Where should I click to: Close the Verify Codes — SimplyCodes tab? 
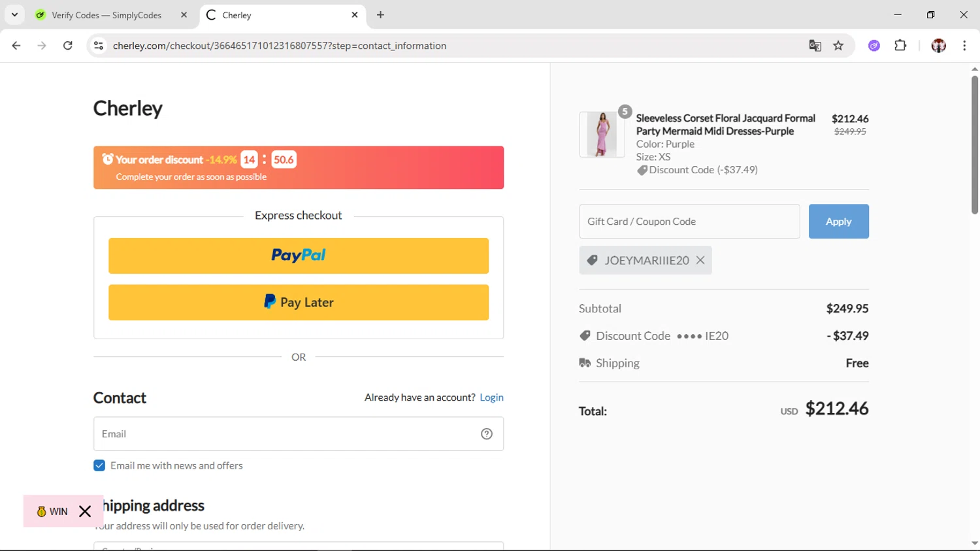point(184,15)
